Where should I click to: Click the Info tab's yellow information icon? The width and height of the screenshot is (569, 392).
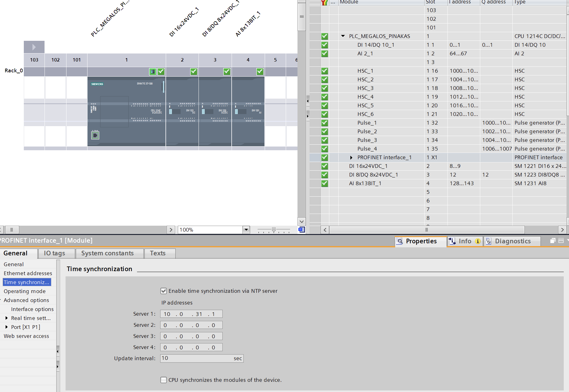[x=478, y=241]
